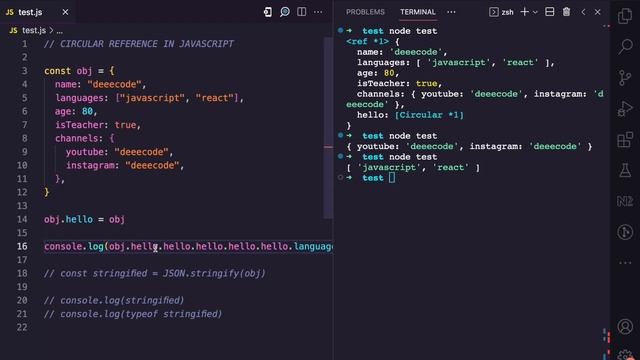
Task: Split the terminal
Action: (x=550, y=12)
